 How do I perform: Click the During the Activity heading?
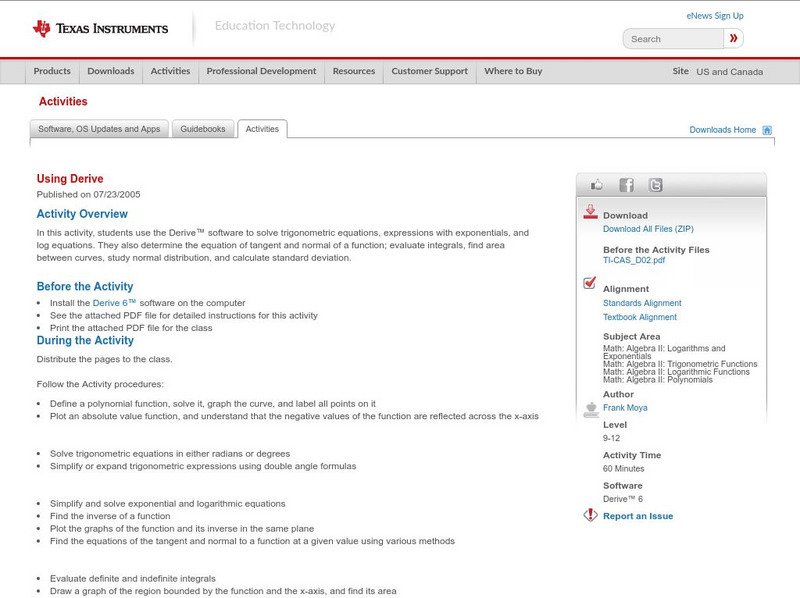point(85,340)
